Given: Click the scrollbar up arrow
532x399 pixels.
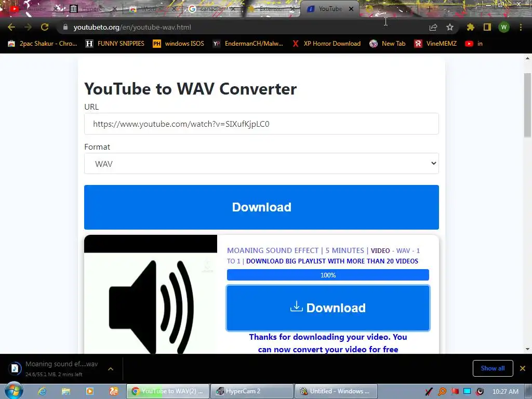Looking at the screenshot, I should [527, 58].
